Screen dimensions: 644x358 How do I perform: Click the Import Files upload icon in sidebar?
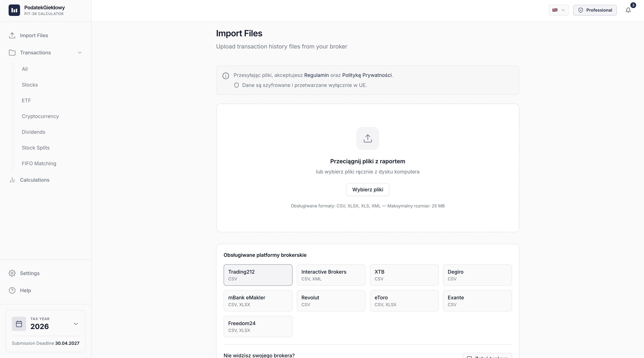tap(12, 35)
